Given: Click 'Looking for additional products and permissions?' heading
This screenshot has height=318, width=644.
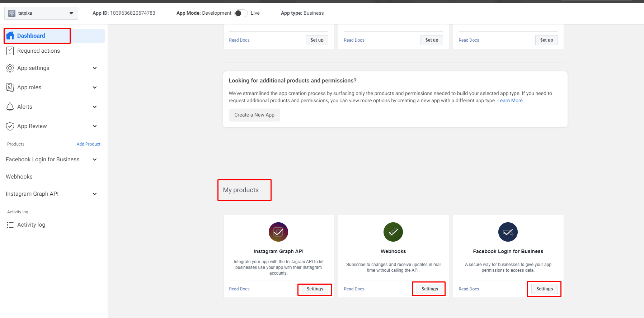Looking at the screenshot, I should [x=292, y=81].
